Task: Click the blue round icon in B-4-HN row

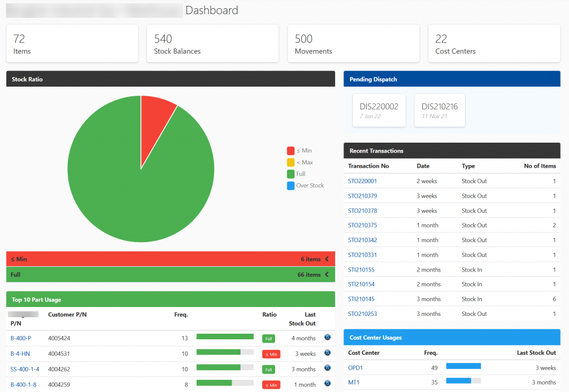Action: click(x=327, y=353)
